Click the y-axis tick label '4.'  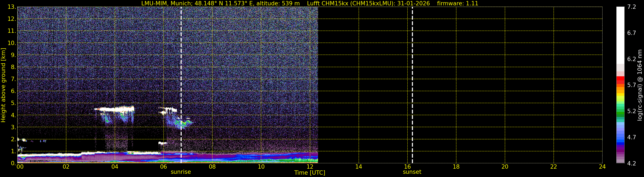point(13,115)
